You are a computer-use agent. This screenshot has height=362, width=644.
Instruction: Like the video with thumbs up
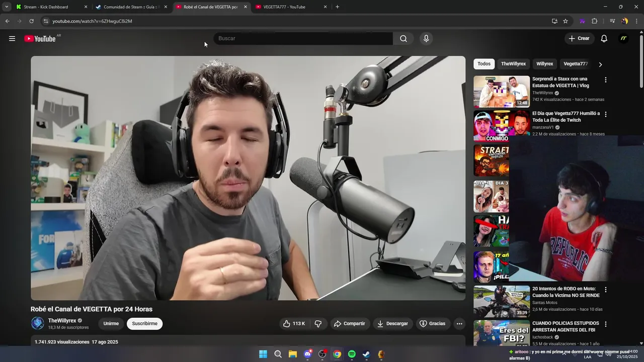tap(295, 324)
